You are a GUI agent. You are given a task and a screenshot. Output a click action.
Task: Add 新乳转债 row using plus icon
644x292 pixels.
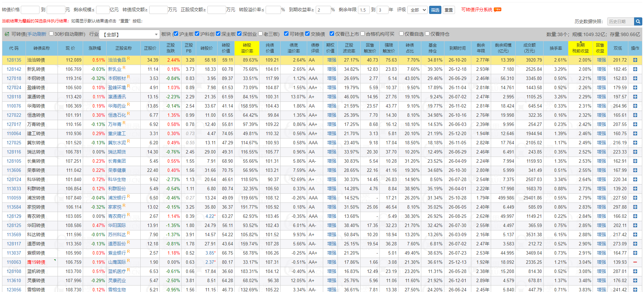coord(635,69)
